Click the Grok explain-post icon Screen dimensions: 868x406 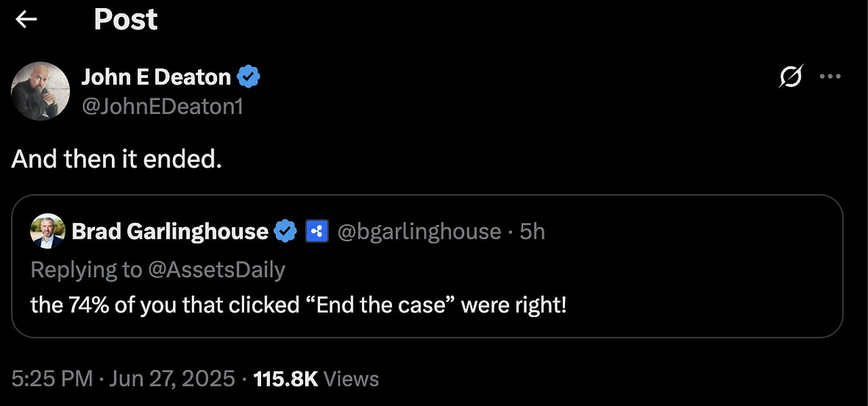point(791,77)
